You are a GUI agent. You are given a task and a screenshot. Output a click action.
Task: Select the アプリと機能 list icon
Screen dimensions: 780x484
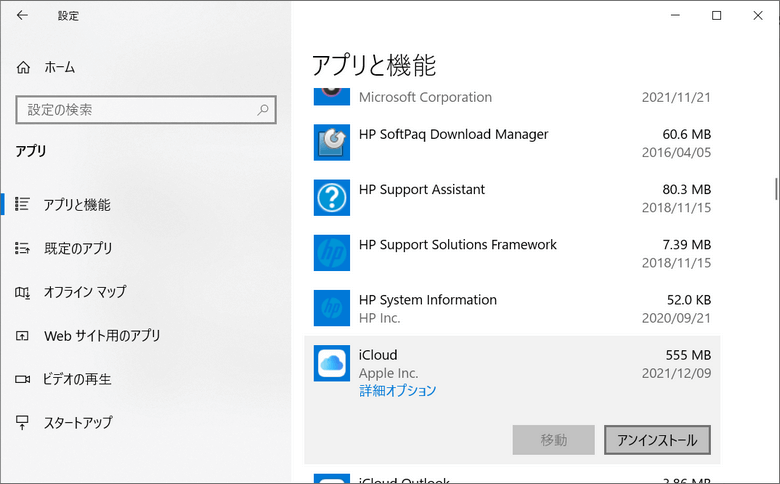[22, 204]
